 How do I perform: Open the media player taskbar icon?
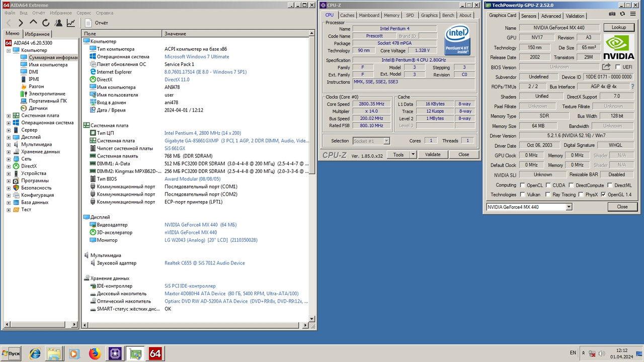(74, 354)
